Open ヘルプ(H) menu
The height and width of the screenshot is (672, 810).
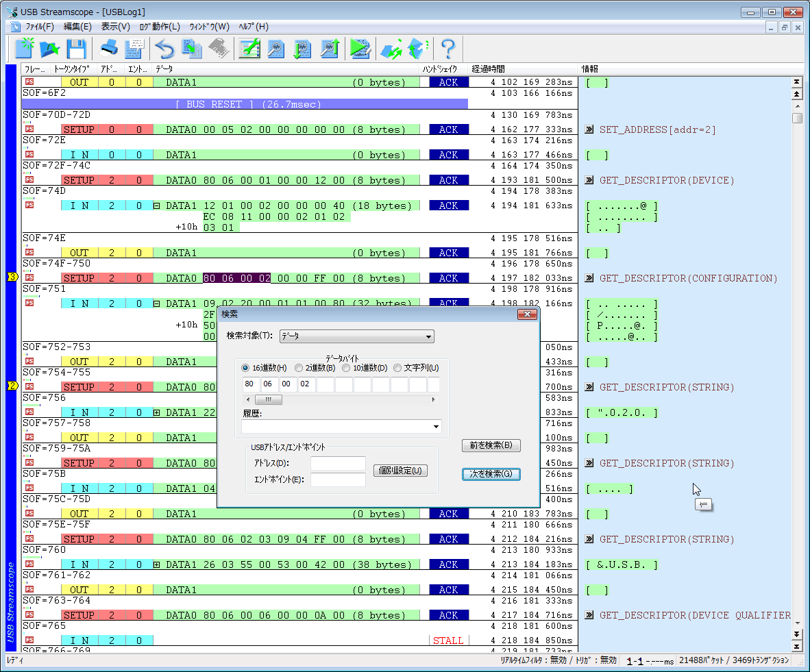tap(253, 27)
